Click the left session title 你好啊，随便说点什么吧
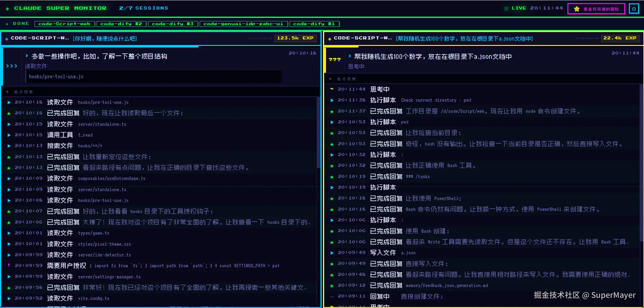The height and width of the screenshot is (308, 644). [105, 39]
